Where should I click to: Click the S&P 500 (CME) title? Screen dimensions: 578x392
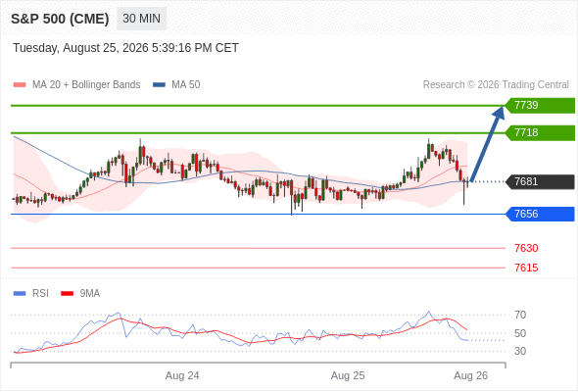(x=60, y=19)
